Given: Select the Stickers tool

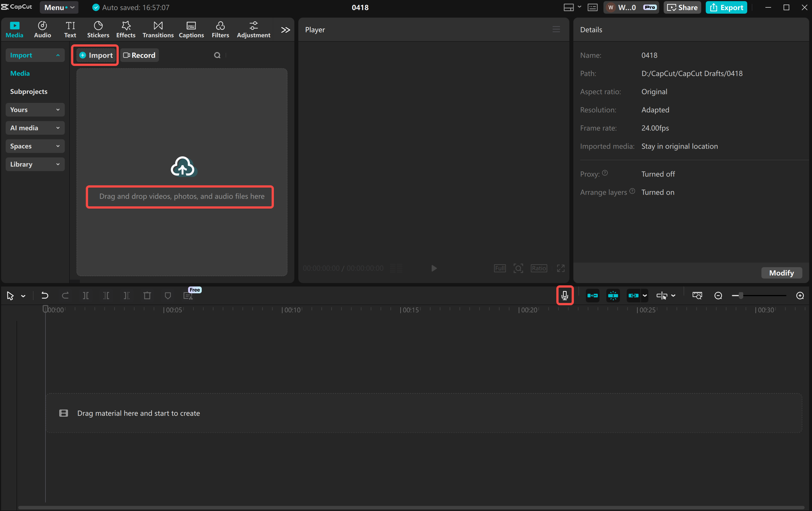Looking at the screenshot, I should pyautogui.click(x=98, y=29).
